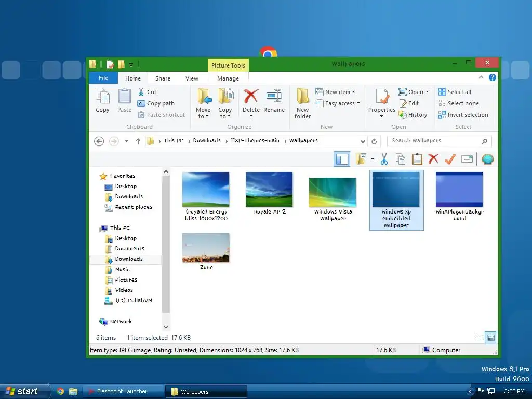Switch to details view in status bar

coord(478,337)
